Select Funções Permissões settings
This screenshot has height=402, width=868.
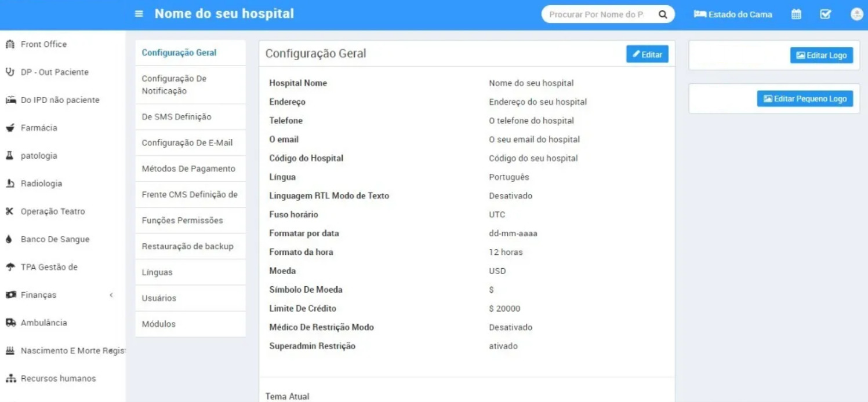click(x=190, y=221)
